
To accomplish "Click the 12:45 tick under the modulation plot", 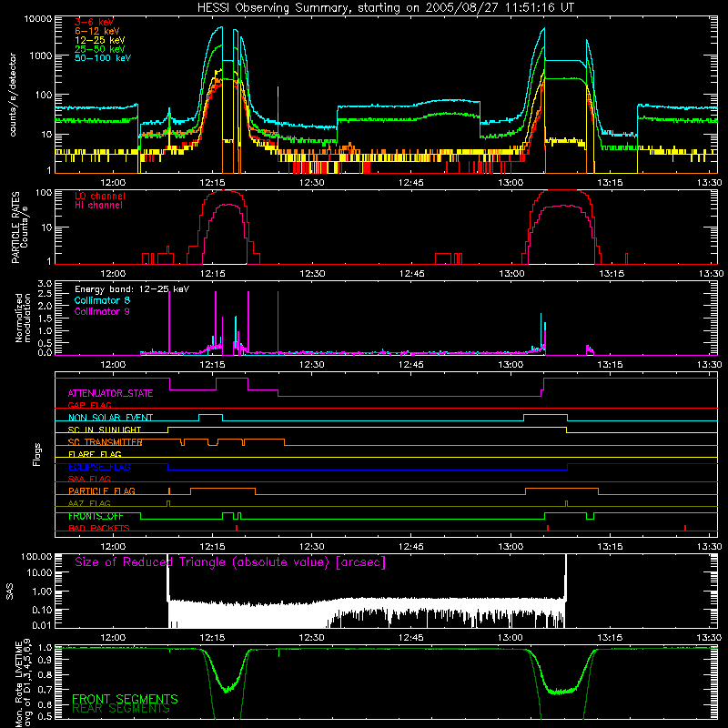I will click(x=411, y=365).
